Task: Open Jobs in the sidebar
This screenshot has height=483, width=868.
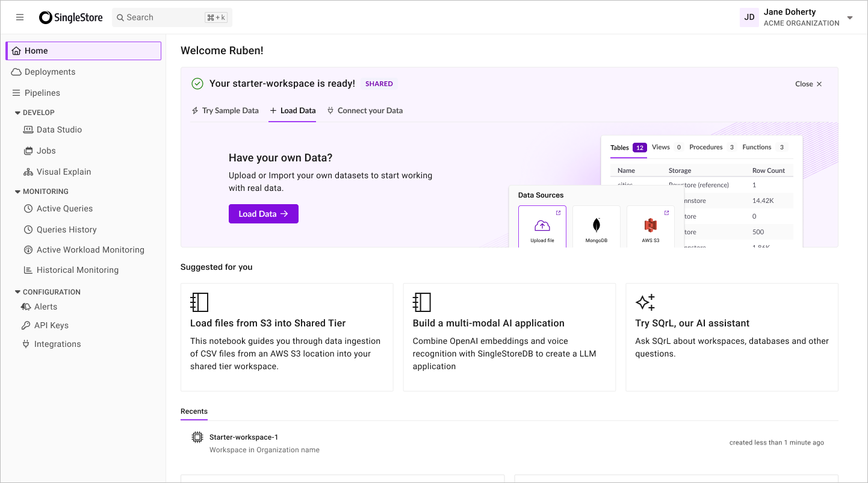Action: [46, 151]
